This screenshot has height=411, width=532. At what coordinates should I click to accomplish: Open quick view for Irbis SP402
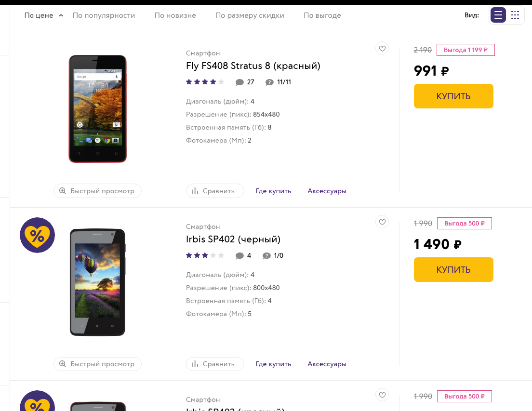pos(97,364)
